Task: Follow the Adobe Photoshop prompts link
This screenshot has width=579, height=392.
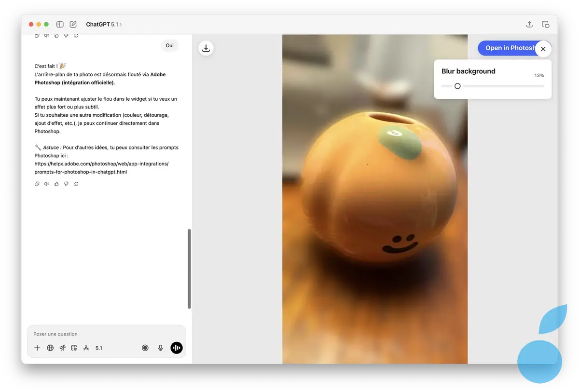Action: pos(101,163)
